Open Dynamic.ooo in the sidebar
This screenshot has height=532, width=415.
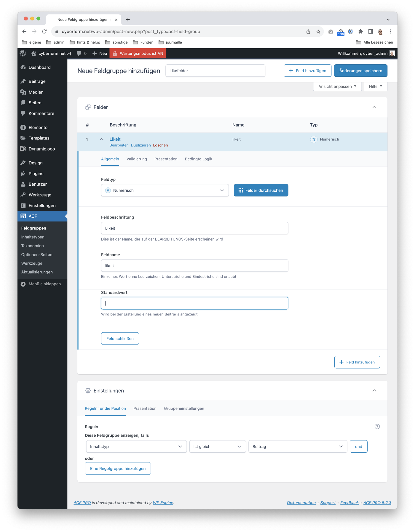42,149
